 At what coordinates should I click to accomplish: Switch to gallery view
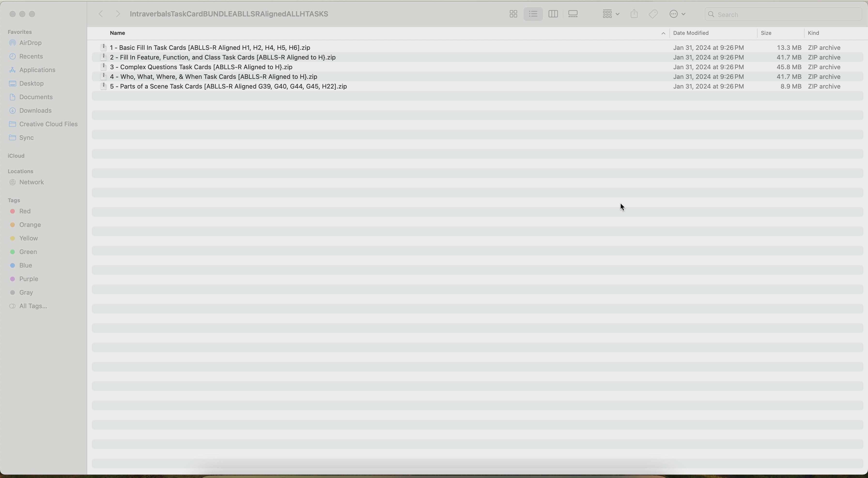point(573,14)
